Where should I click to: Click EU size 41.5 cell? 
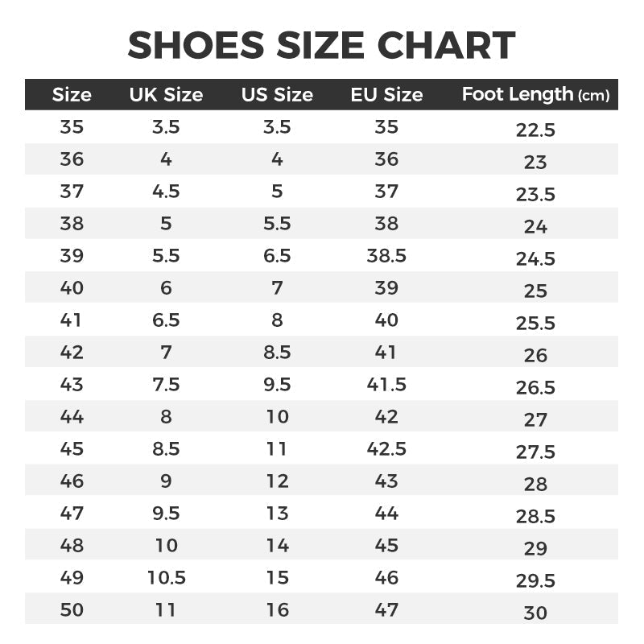[386, 385]
